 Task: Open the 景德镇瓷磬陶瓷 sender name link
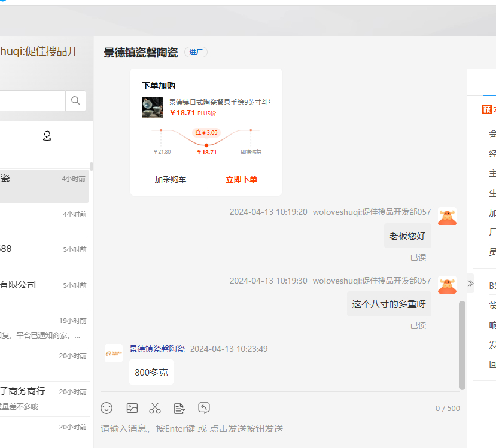tap(157, 349)
